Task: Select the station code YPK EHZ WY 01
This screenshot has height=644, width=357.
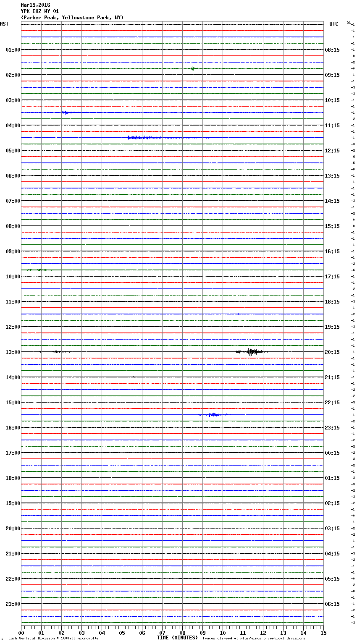Action: [x=40, y=11]
